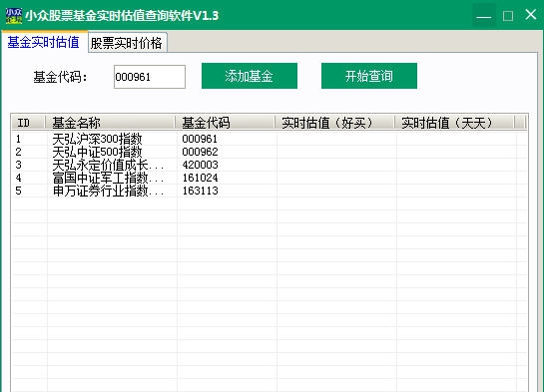Switch to 基金实时估值 tab
This screenshot has width=544, height=392.
click(x=44, y=42)
